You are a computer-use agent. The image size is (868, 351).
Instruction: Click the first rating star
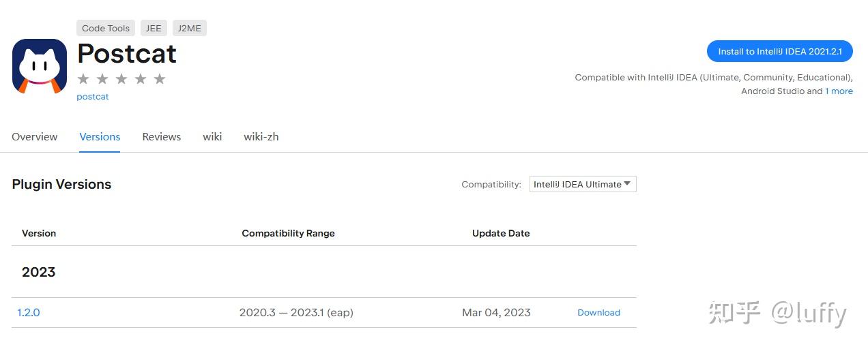[83, 79]
